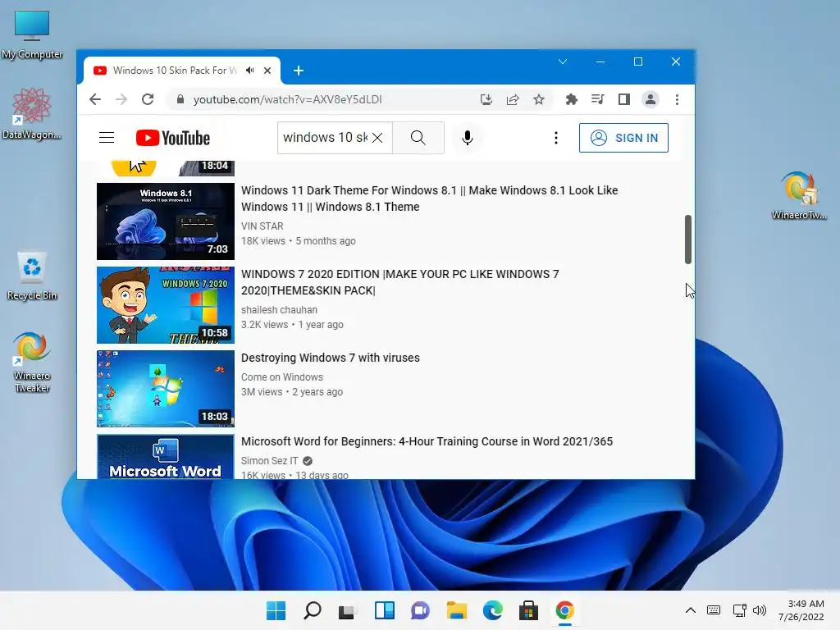Reload the YouTube page

click(x=148, y=99)
